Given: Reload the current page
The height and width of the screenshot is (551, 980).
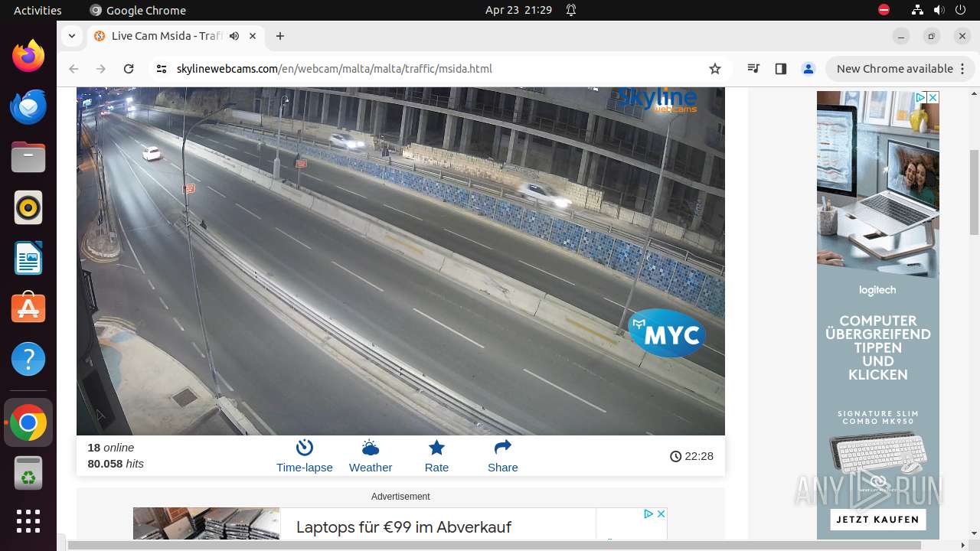Looking at the screenshot, I should pyautogui.click(x=129, y=69).
